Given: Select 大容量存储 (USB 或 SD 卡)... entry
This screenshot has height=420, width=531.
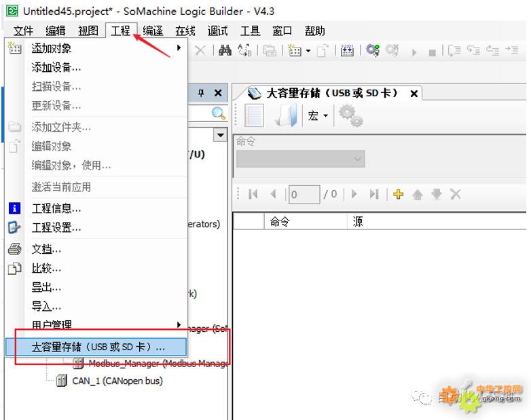Looking at the screenshot, I should [x=96, y=347].
